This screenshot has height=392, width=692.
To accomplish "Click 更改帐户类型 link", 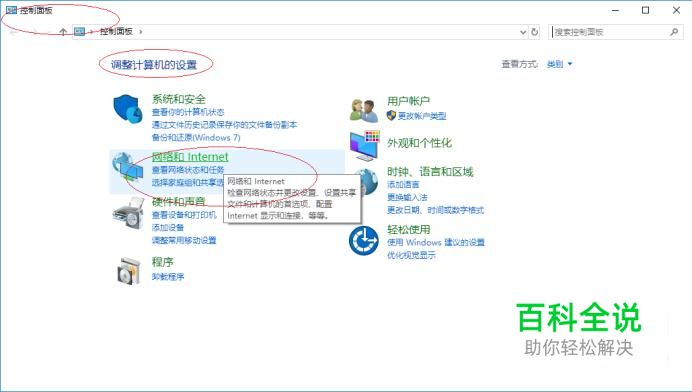I will pyautogui.click(x=422, y=116).
